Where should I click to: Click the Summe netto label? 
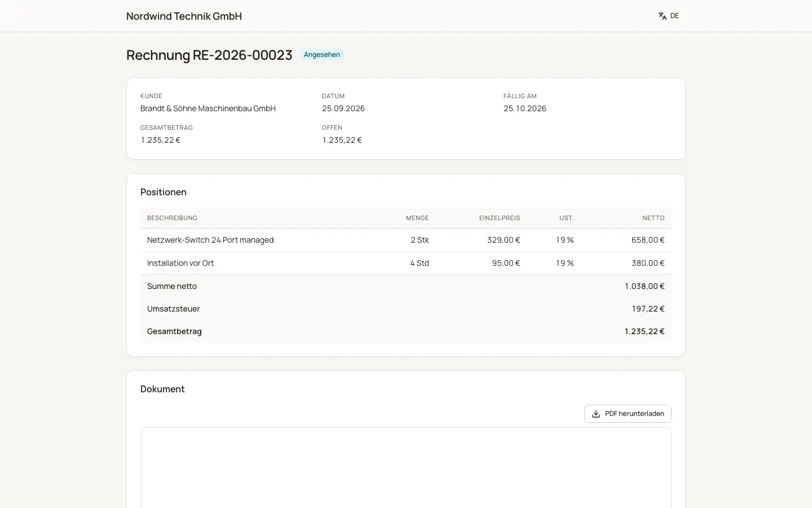click(172, 286)
